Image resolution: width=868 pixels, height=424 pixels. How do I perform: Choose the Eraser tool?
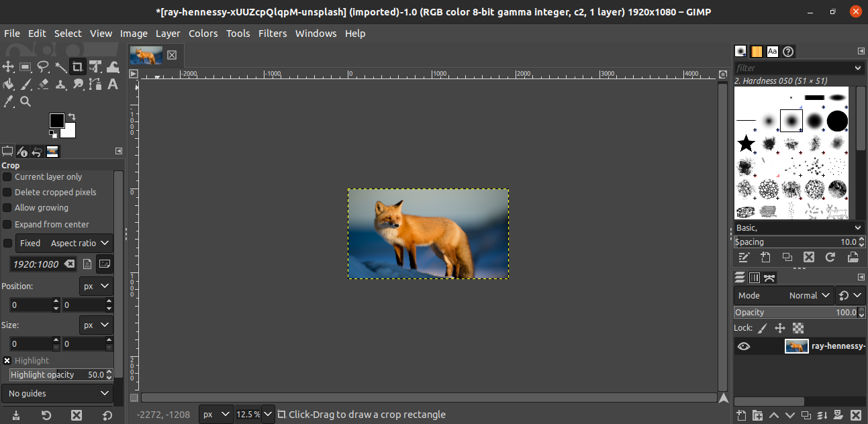click(x=43, y=84)
